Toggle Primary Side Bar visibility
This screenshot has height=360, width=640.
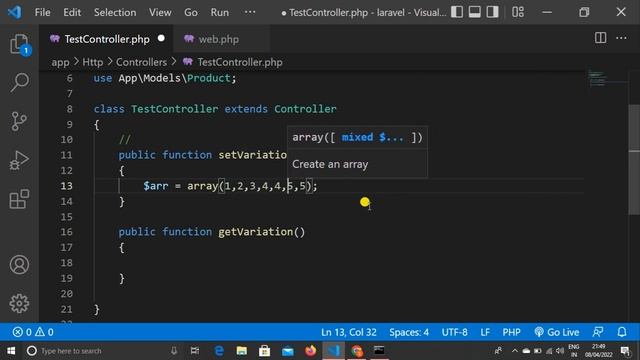457,12
